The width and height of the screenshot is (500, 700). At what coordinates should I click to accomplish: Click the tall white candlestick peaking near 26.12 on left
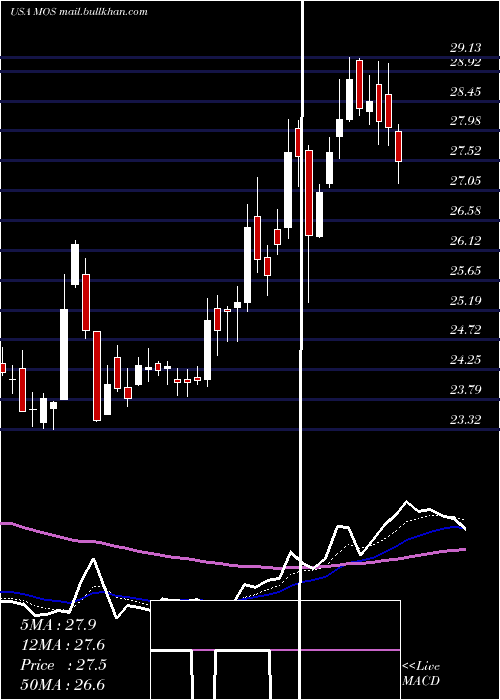pos(75,264)
